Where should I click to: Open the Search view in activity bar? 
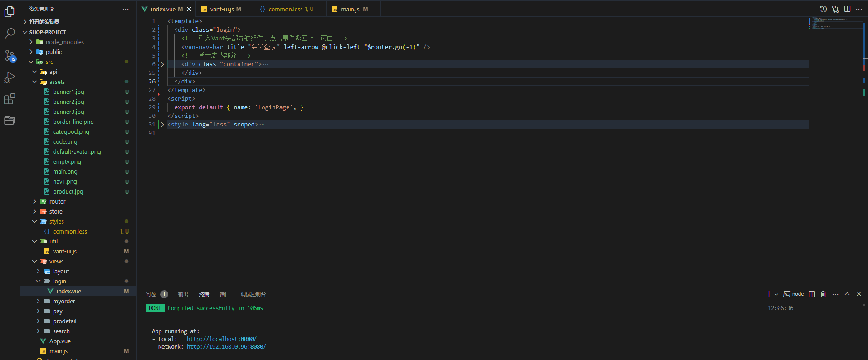[10, 34]
